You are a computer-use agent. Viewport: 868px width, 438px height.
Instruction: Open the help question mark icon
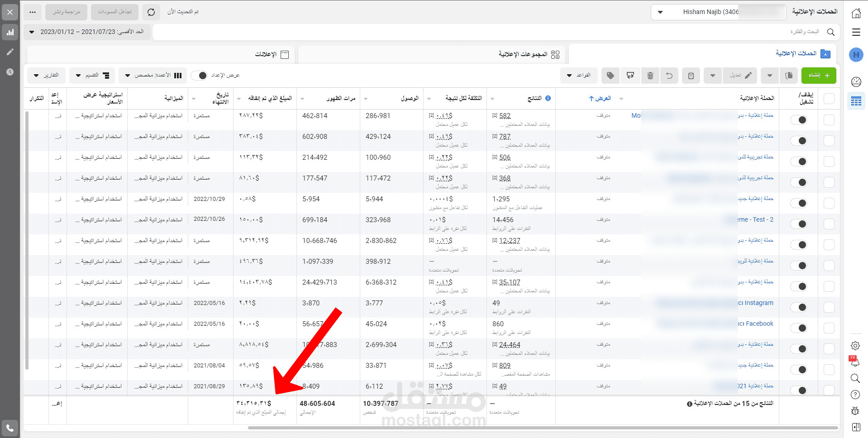(855, 395)
